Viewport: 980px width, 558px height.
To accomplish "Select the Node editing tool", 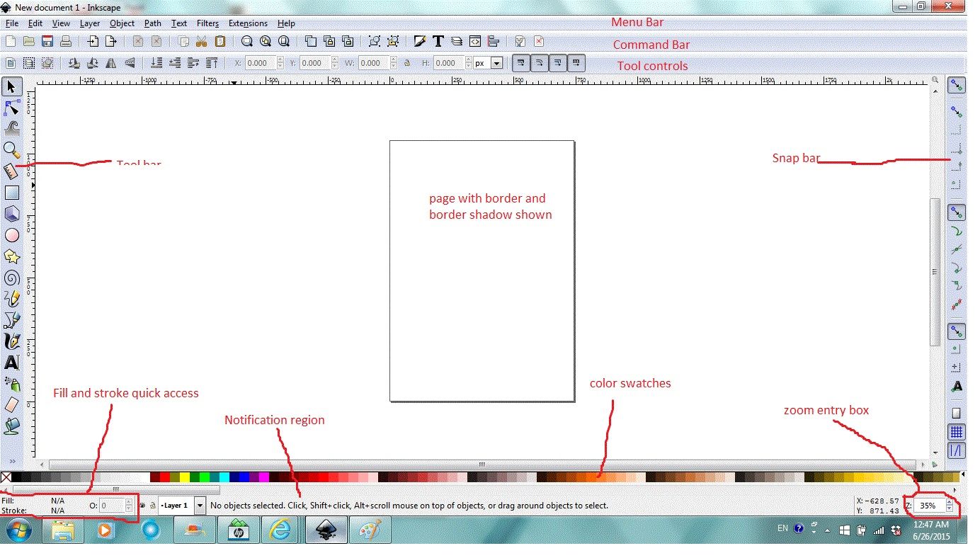I will click(x=12, y=108).
